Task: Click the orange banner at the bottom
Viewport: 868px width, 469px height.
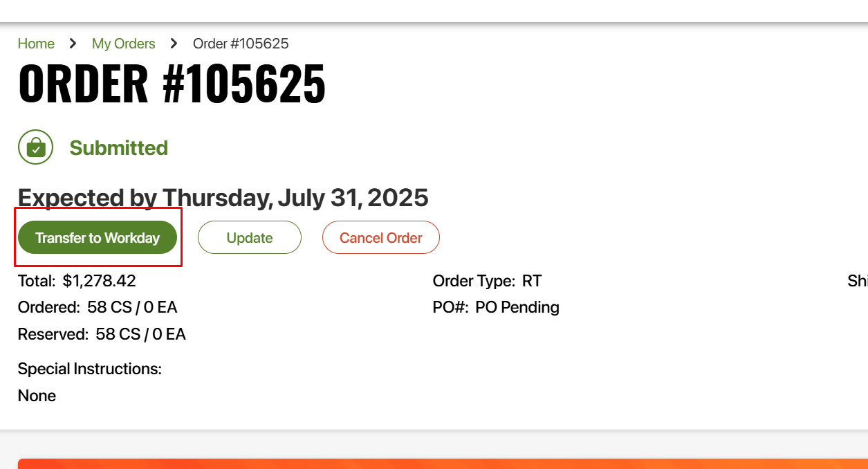Action: tap(443, 463)
